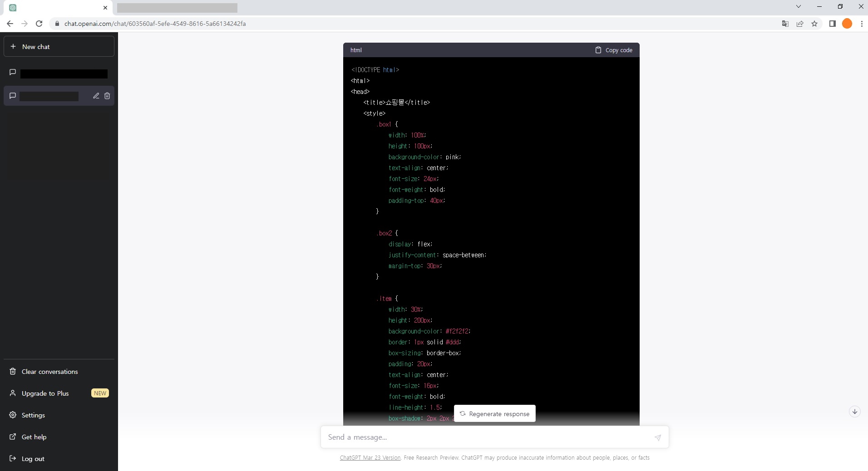This screenshot has height=471, width=868.
Task: Click the html language label
Action: pyautogui.click(x=356, y=50)
